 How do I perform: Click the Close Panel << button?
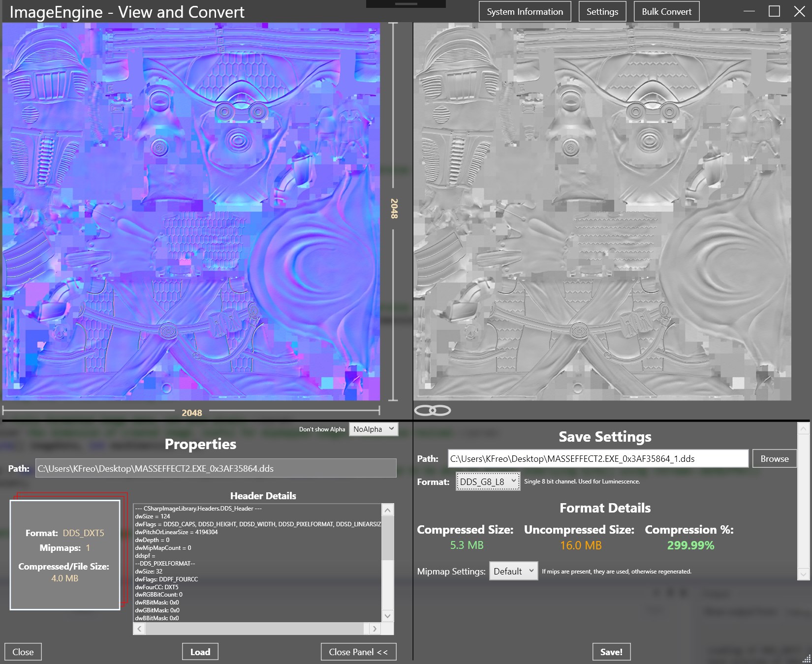click(x=358, y=652)
